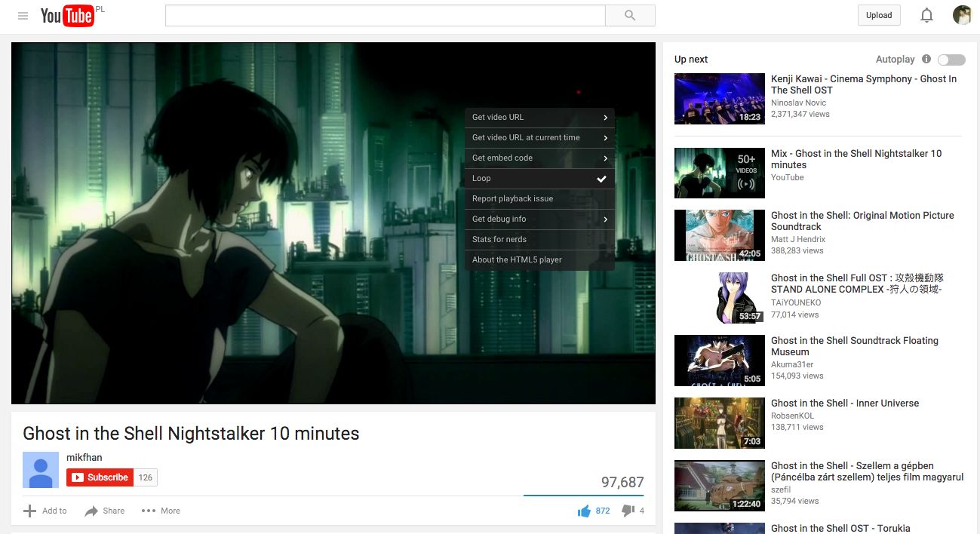Expand the Get debug info submenu arrow
The image size is (980, 534).
click(606, 219)
